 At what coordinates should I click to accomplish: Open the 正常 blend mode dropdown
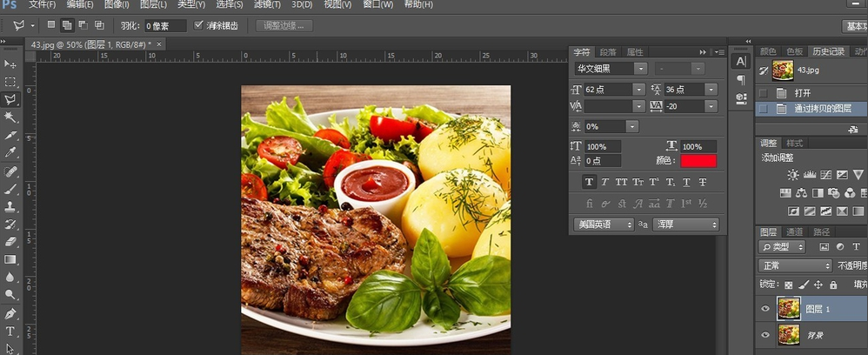coord(795,266)
